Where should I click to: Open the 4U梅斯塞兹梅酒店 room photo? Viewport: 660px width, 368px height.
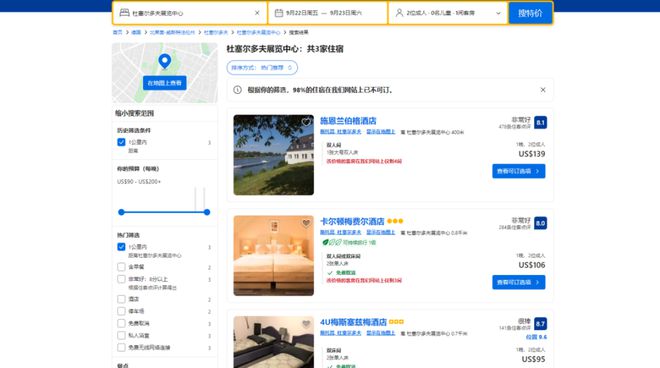[274, 342]
